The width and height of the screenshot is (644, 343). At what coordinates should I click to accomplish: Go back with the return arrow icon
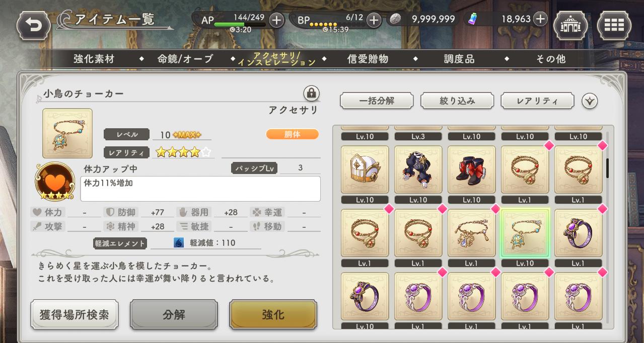[x=33, y=25]
